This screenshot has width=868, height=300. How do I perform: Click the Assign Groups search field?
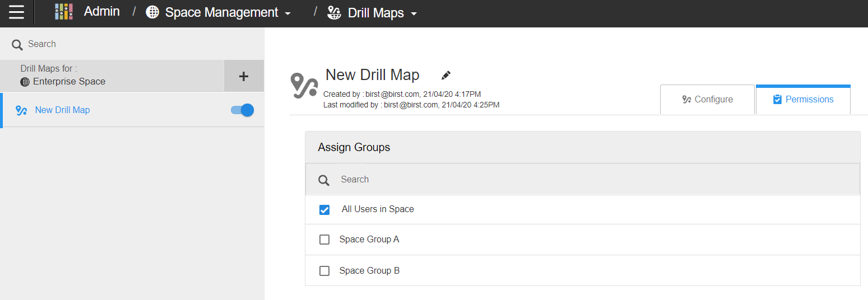click(583, 180)
